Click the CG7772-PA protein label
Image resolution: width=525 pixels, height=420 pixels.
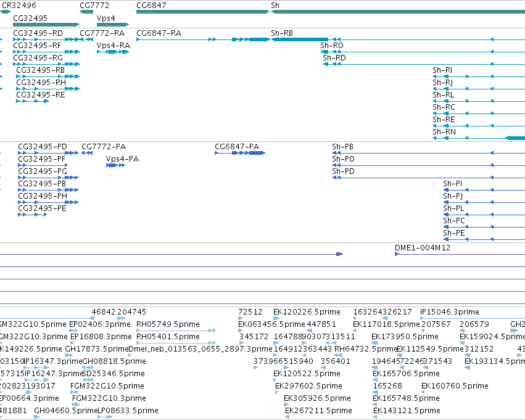coord(104,147)
